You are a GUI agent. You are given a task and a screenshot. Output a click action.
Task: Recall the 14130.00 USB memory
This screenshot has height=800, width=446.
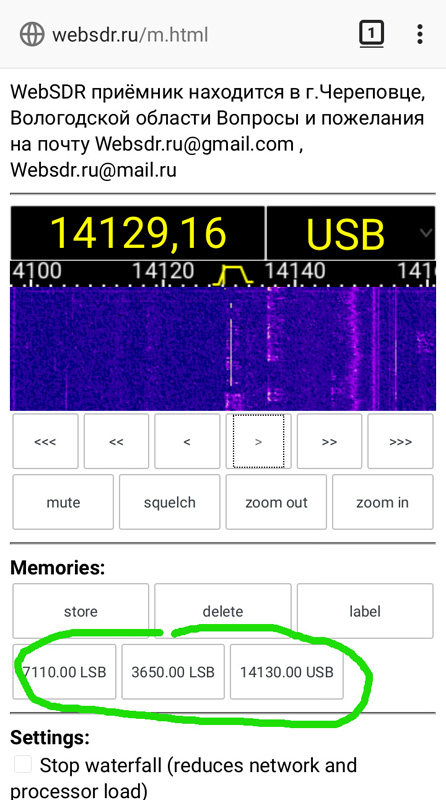point(287,671)
